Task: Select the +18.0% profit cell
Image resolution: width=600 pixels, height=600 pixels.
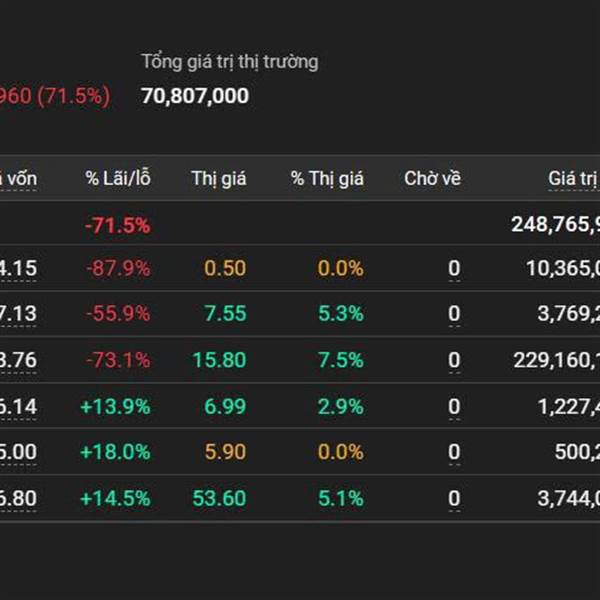Action: (x=117, y=452)
